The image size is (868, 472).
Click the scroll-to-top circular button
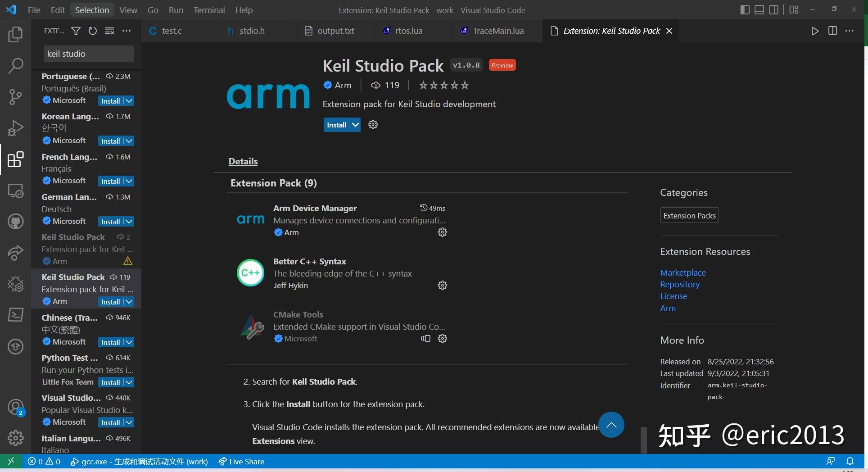pyautogui.click(x=611, y=425)
